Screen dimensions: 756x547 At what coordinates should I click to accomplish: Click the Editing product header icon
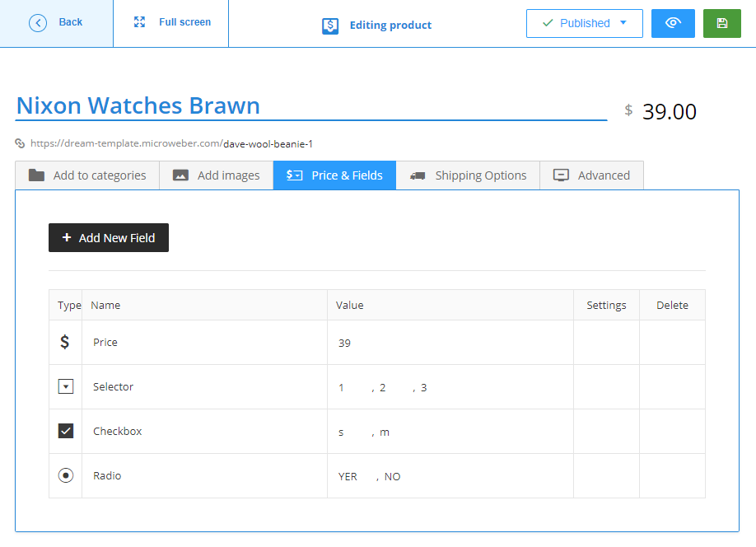point(330,26)
